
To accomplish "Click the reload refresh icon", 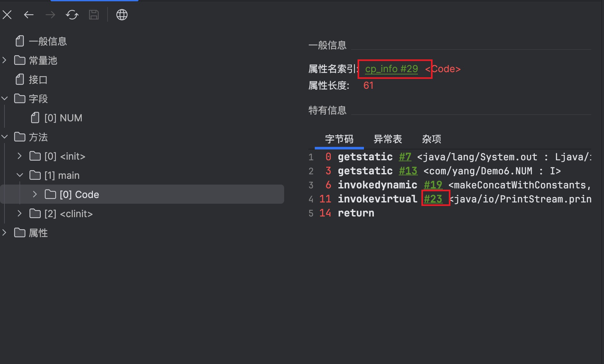I will click(72, 15).
